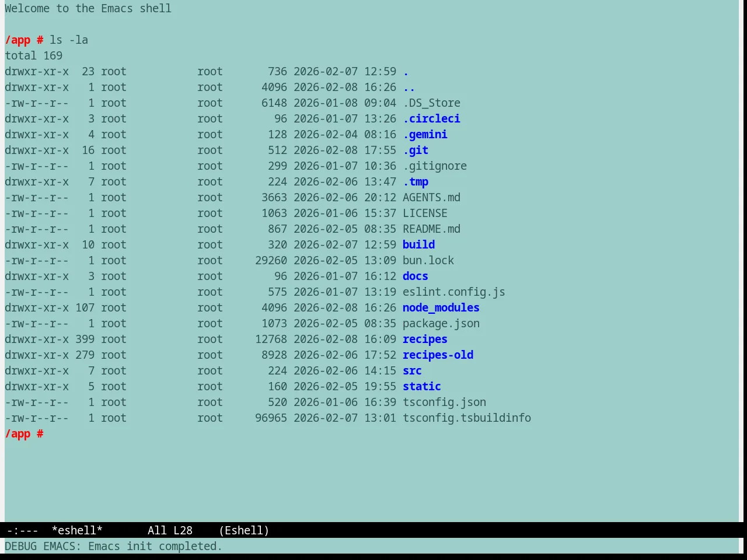Click the 'Welcome to the Emacs shell' banner
This screenshot has width=747, height=560.
[88, 9]
